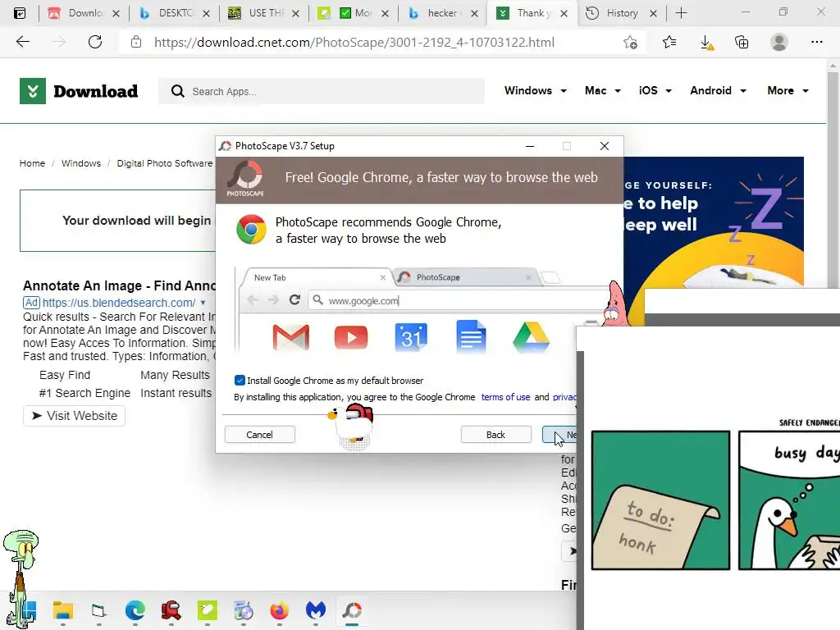The image size is (840, 630).
Task: Open a new browser tab
Action: tap(681, 13)
